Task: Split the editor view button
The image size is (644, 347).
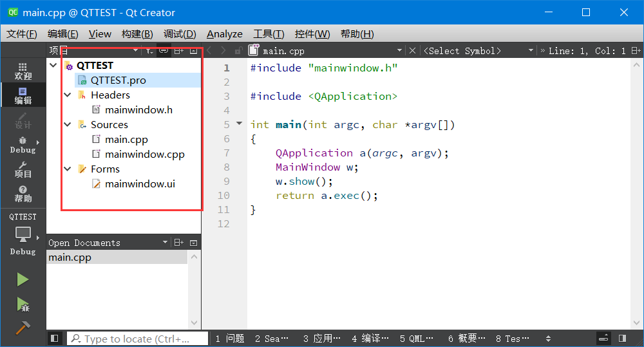Action: point(636,50)
